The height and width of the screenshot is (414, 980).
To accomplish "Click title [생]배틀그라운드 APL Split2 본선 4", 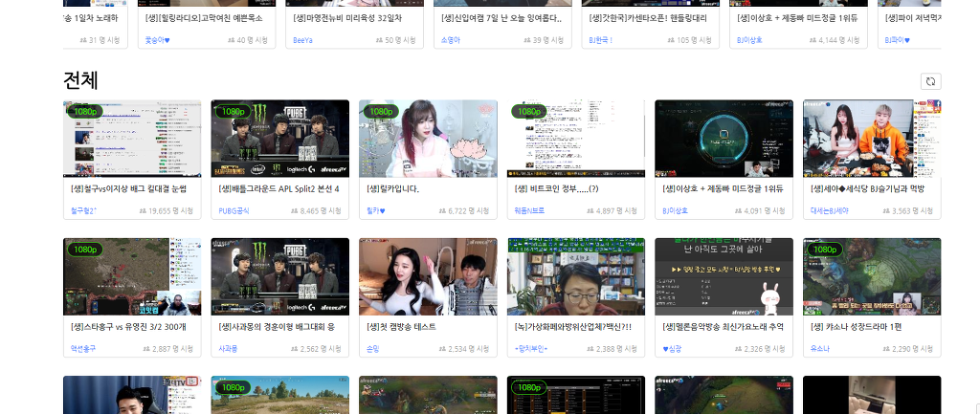I will point(279,188).
